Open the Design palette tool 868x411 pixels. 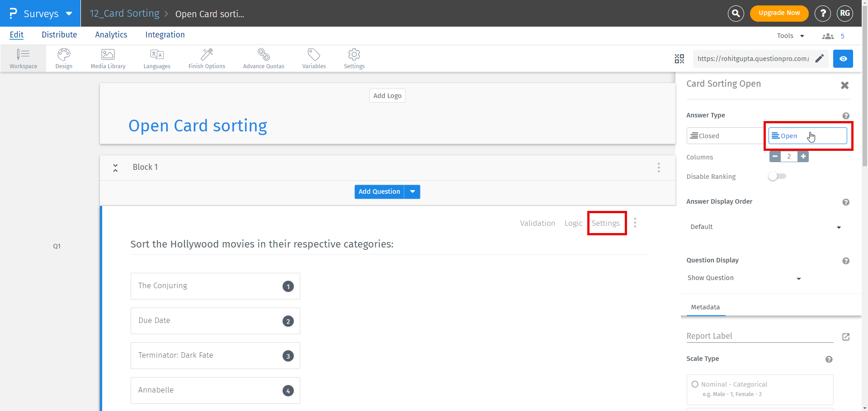(x=64, y=59)
